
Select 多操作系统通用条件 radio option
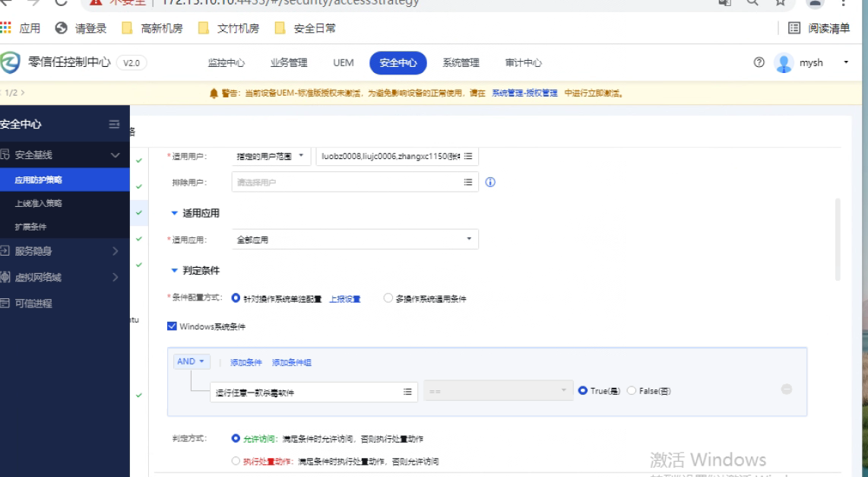(x=388, y=299)
